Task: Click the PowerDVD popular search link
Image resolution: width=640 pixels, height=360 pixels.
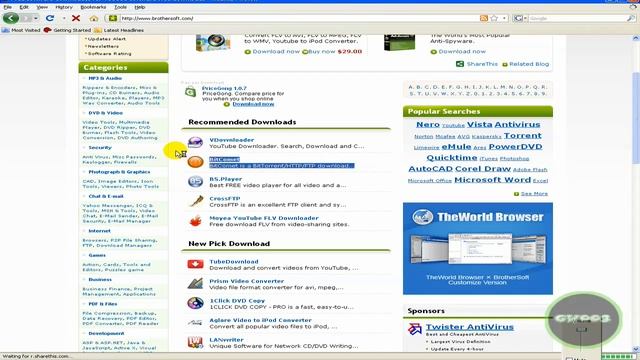Action: [x=516, y=147]
